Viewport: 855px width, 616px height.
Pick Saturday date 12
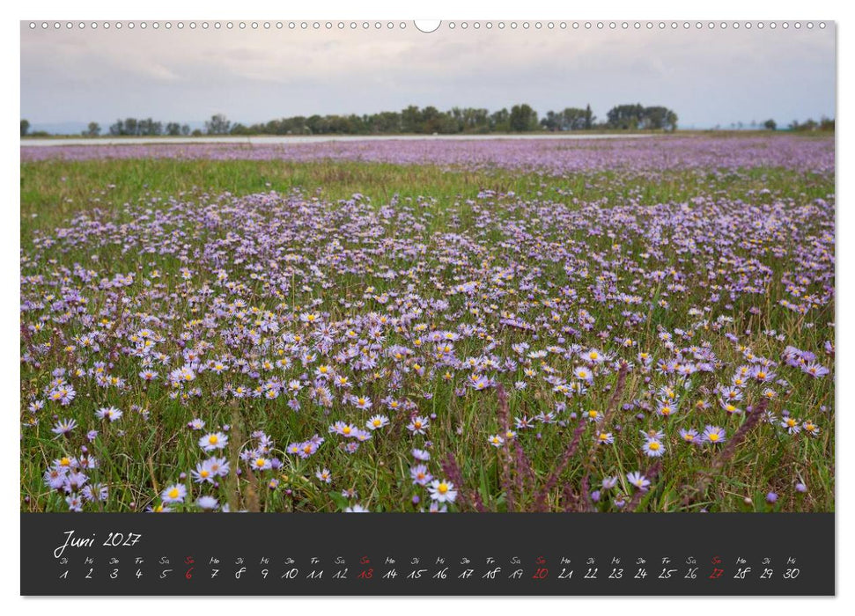340,574
